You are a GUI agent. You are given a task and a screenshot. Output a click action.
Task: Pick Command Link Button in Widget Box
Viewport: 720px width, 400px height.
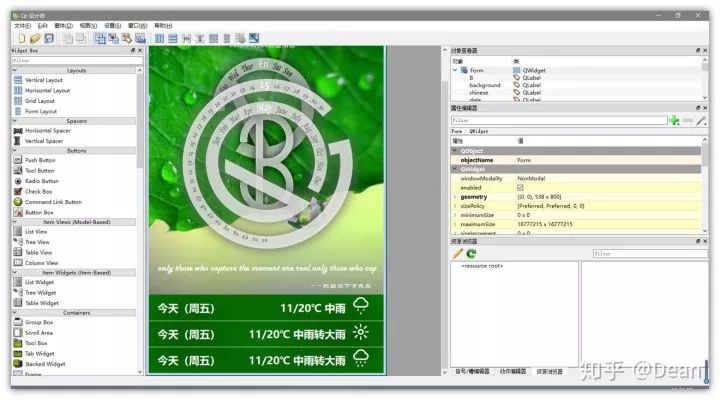(x=53, y=202)
